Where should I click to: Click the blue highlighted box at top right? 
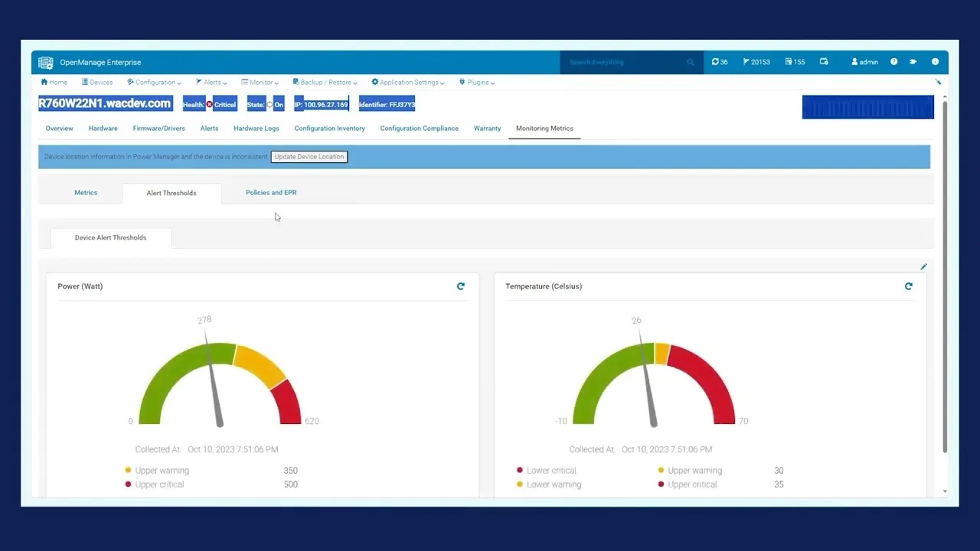tap(868, 107)
